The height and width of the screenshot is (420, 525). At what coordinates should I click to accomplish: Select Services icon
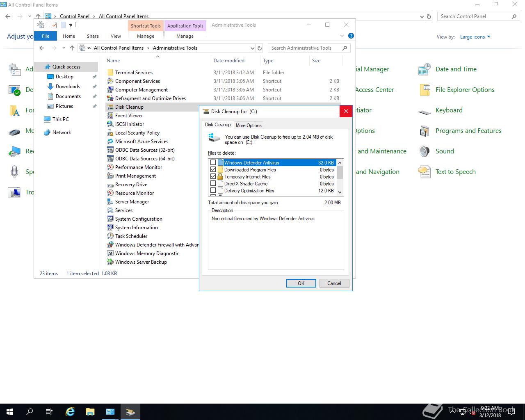[x=110, y=210]
